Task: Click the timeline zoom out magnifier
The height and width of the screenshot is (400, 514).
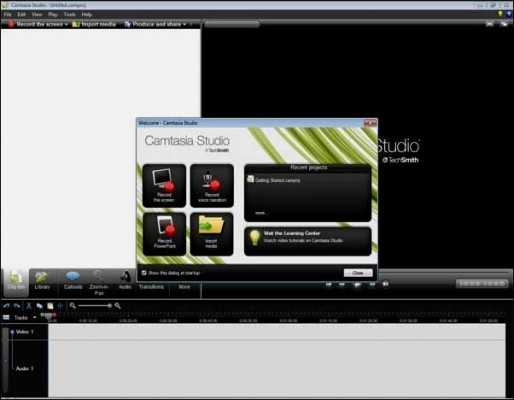Action: coord(73,305)
